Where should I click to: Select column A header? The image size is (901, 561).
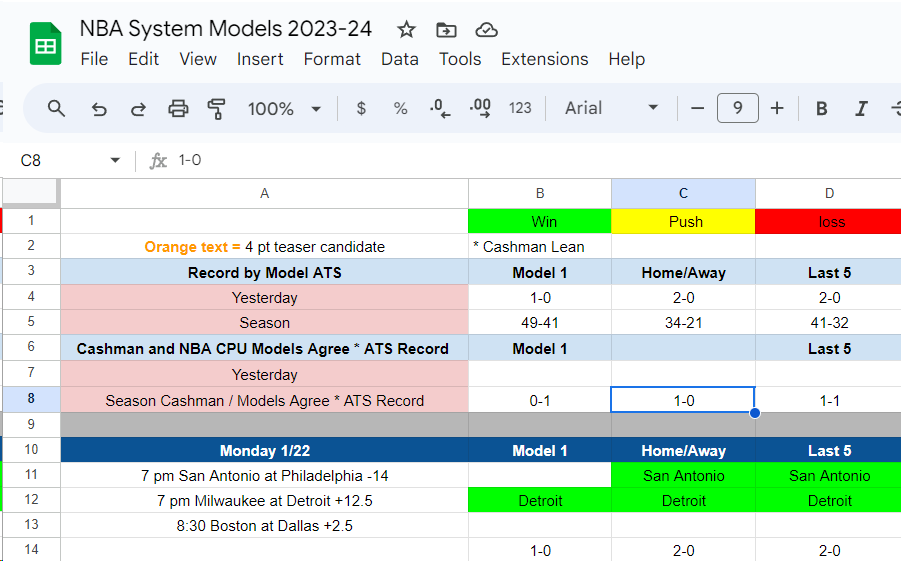pos(264,194)
